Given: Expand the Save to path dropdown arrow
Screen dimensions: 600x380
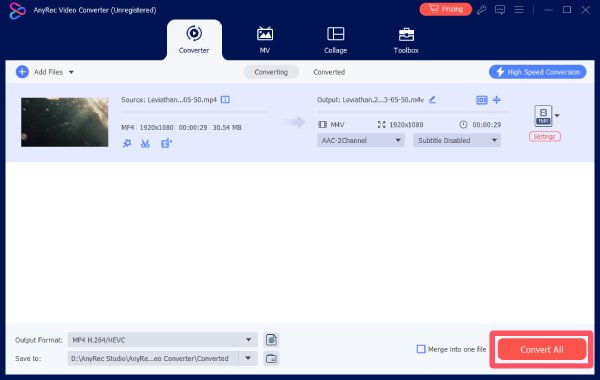Looking at the screenshot, I should (x=248, y=359).
